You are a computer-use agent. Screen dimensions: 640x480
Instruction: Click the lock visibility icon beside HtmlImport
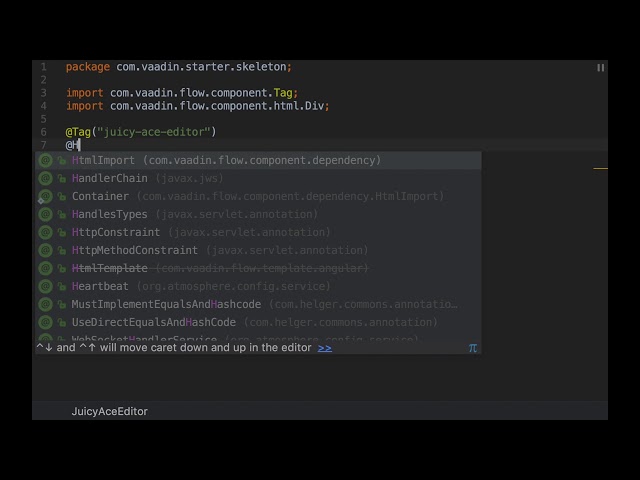pos(62,160)
